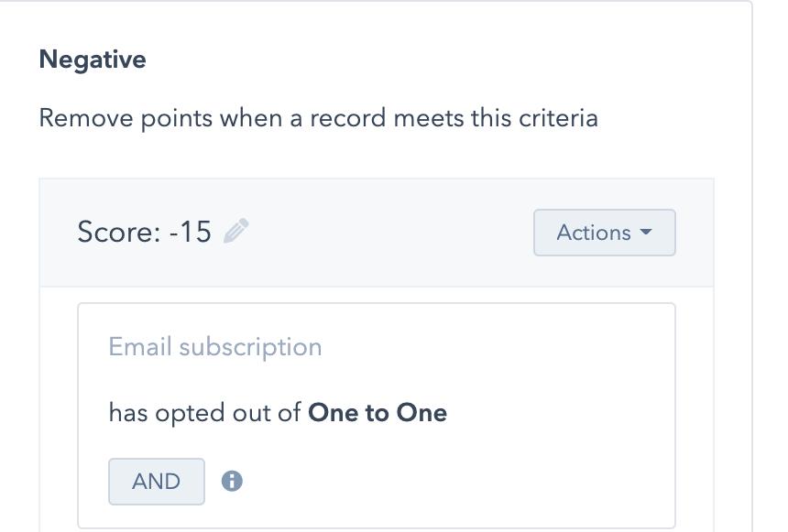
Task: Click the -15 score value
Action: pyautogui.click(x=191, y=232)
